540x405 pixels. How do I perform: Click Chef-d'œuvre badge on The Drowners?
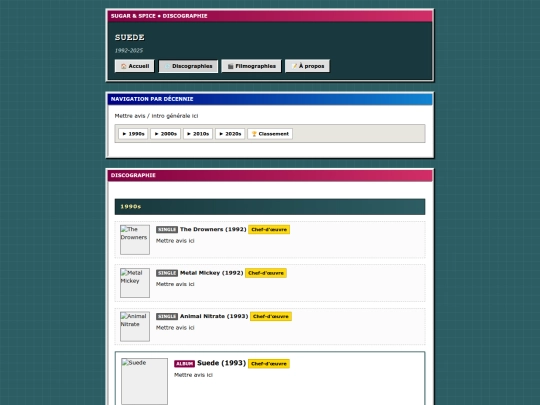click(x=269, y=230)
